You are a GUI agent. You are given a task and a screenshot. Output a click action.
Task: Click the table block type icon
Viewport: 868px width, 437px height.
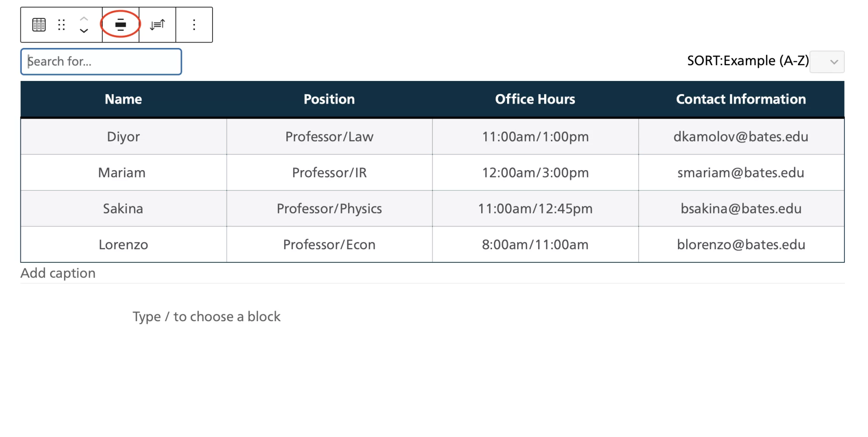tap(39, 25)
